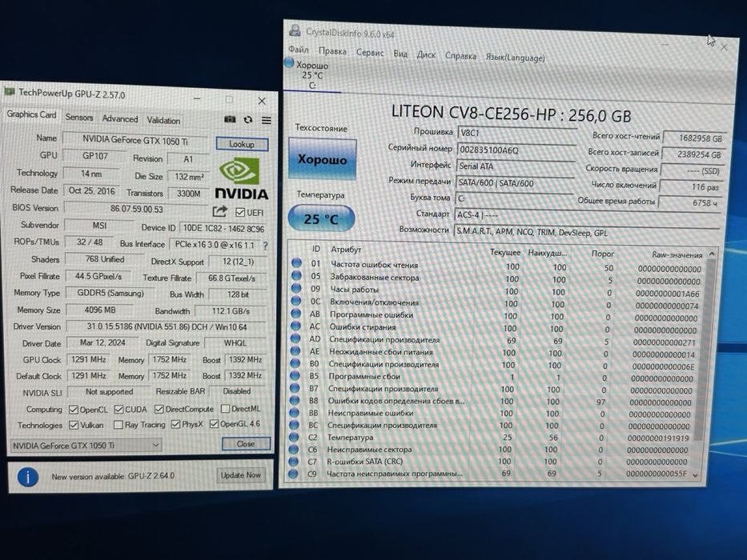Enable the Ray Tracing checkbox
The height and width of the screenshot is (560, 747).
click(118, 424)
